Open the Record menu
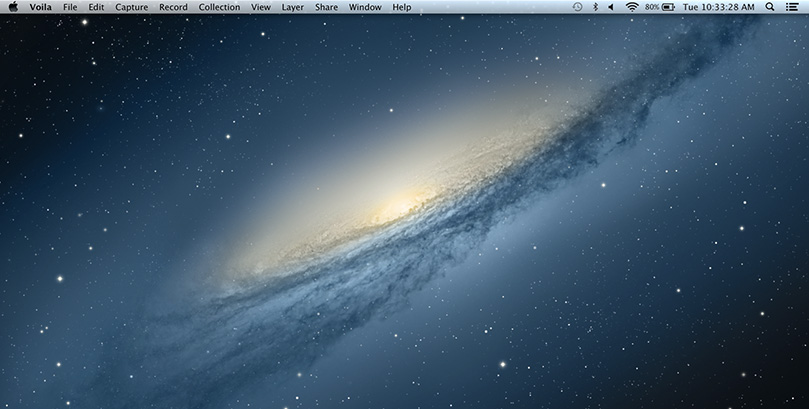809x409 pixels. pyautogui.click(x=173, y=7)
